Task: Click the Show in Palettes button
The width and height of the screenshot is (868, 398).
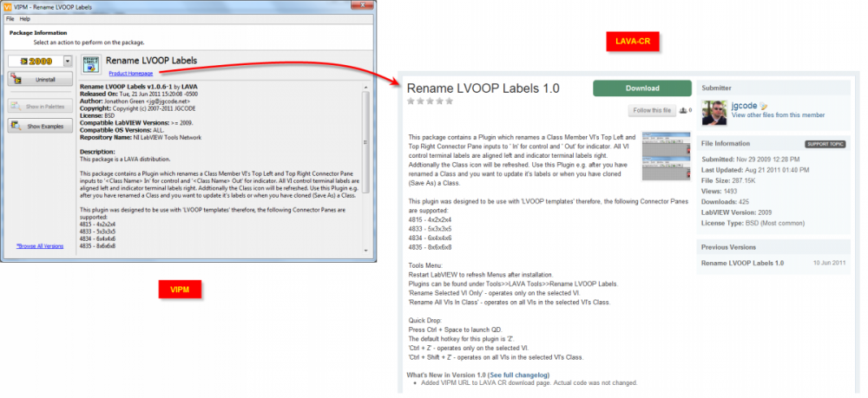Action: [40, 106]
